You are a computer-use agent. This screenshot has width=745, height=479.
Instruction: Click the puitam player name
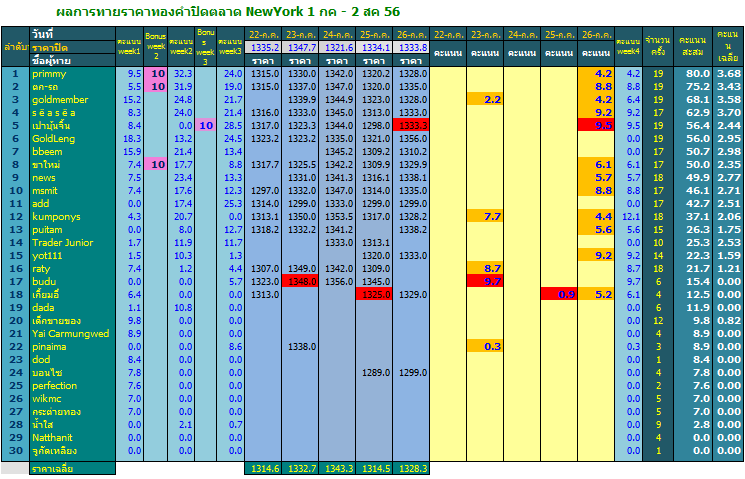(x=47, y=230)
